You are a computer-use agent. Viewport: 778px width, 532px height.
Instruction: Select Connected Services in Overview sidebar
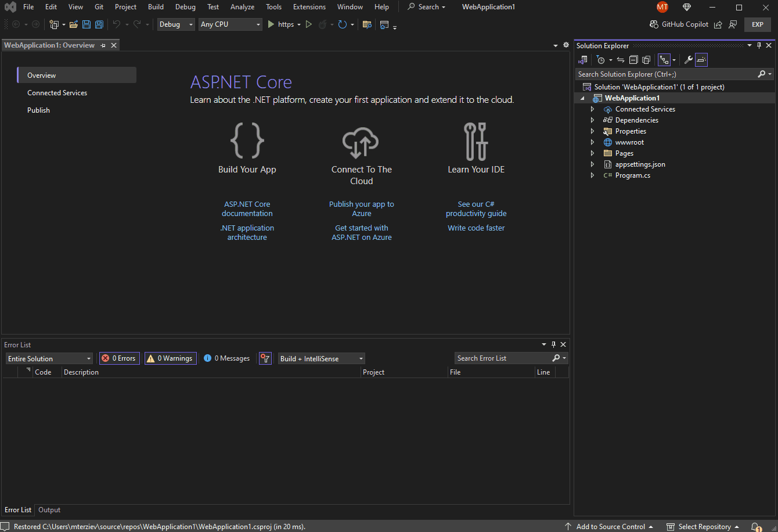click(57, 93)
